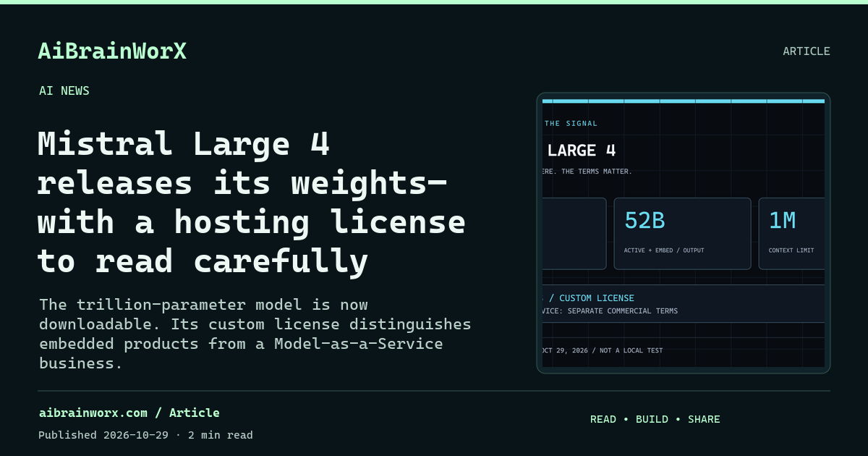This screenshot has width=868, height=456.
Task: Click the CUSTOM LICENSE panel text
Action: (597, 298)
